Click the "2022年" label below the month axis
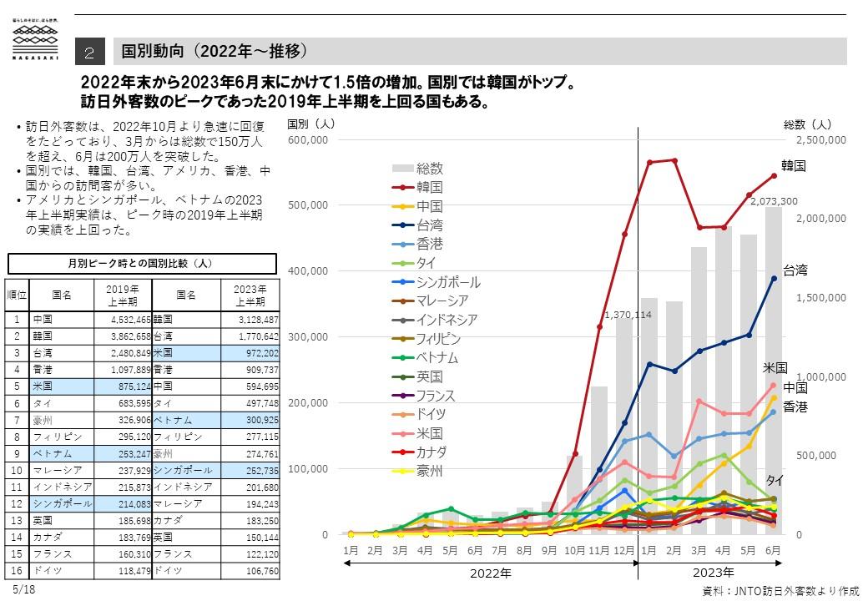Screen dimensions: 868x601 (491, 573)
